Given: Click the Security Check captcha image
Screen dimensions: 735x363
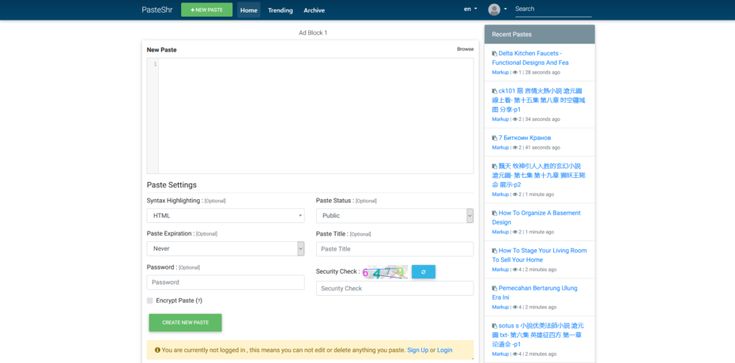Looking at the screenshot, I should 385,272.
